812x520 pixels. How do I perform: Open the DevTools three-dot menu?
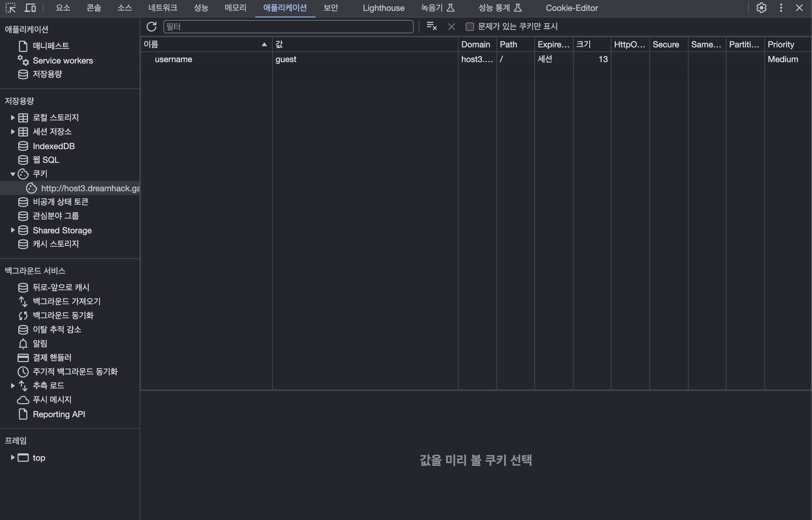coord(781,8)
